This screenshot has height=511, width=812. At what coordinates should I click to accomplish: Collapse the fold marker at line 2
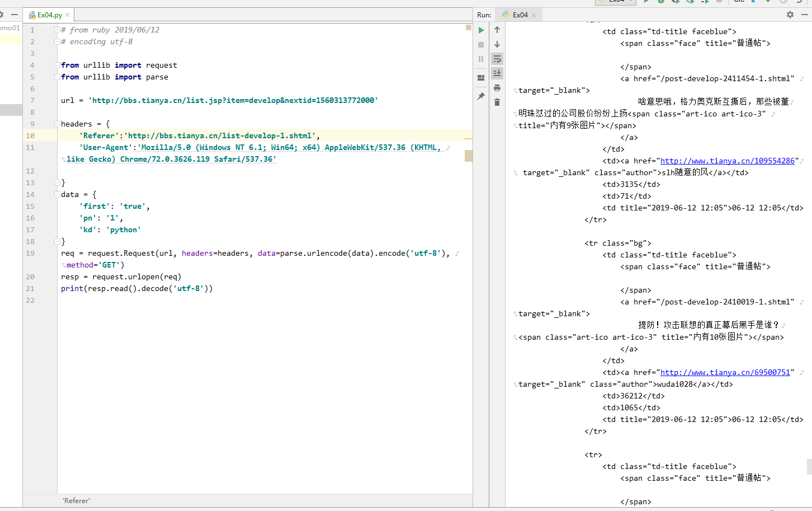click(x=57, y=41)
